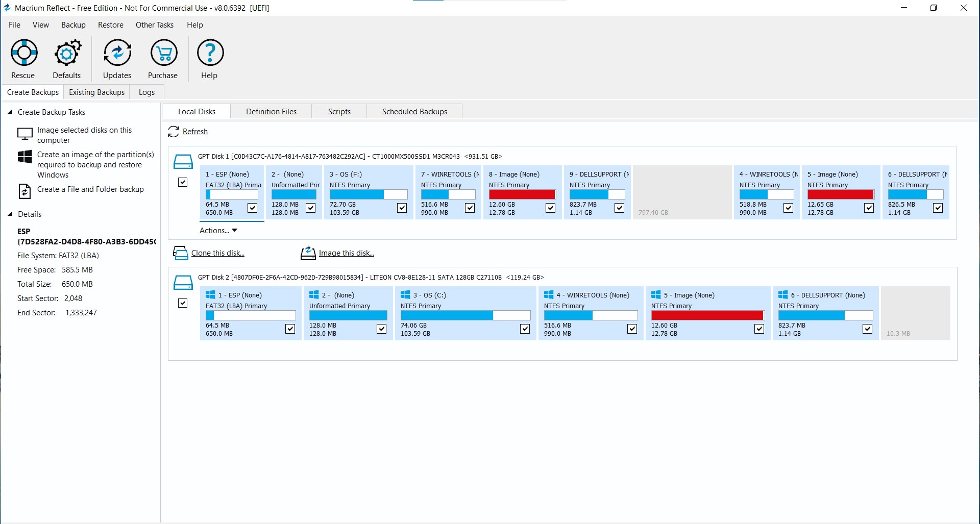The height and width of the screenshot is (524, 980).
Task: Click Windows flag icon on Disk 2 Image partition
Action: point(656,295)
